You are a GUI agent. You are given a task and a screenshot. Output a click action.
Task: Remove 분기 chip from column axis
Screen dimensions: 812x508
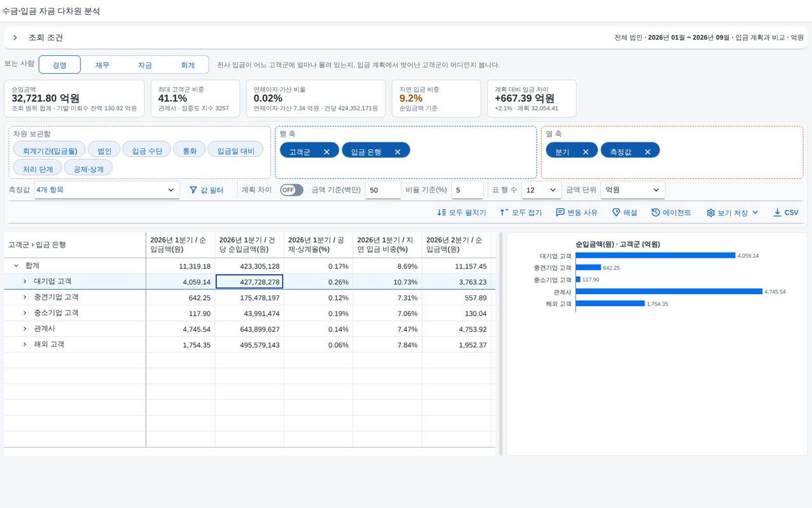586,152
